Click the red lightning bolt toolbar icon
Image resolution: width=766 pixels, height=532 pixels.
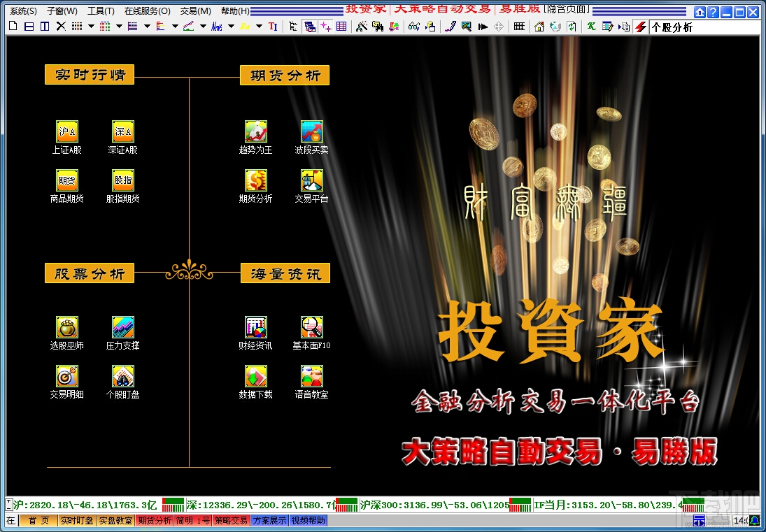(641, 27)
